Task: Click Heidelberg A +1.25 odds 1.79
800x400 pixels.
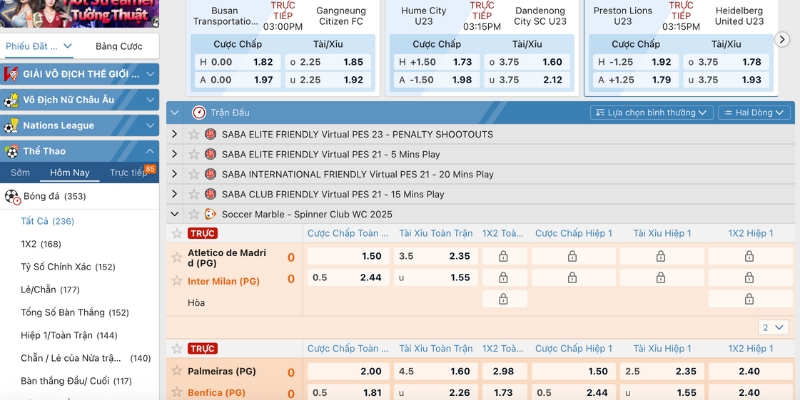Action: click(x=636, y=80)
